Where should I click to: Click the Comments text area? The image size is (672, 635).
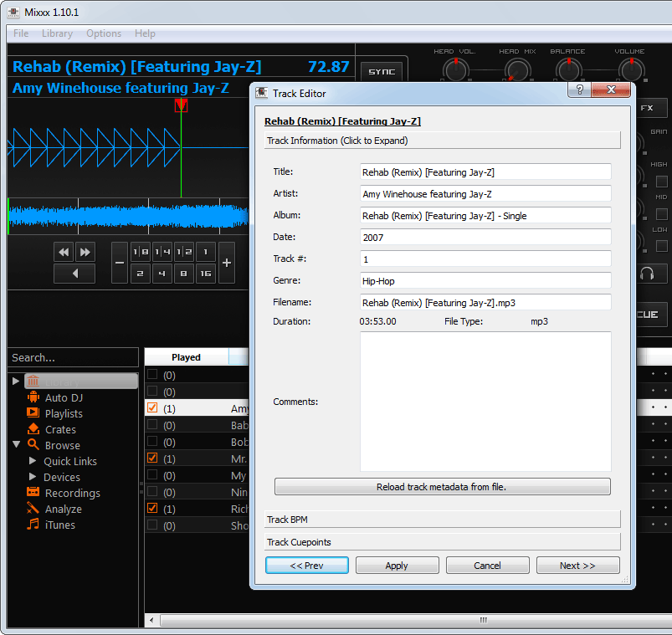485,402
